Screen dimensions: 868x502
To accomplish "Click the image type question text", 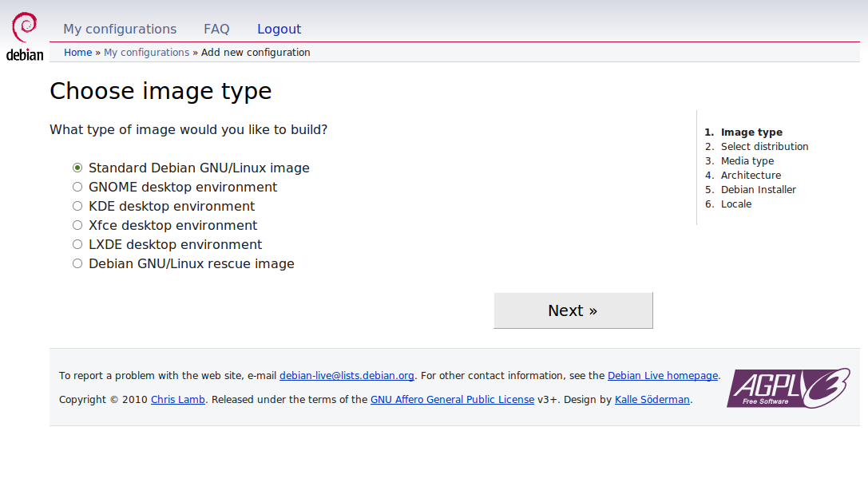I will 188,129.
